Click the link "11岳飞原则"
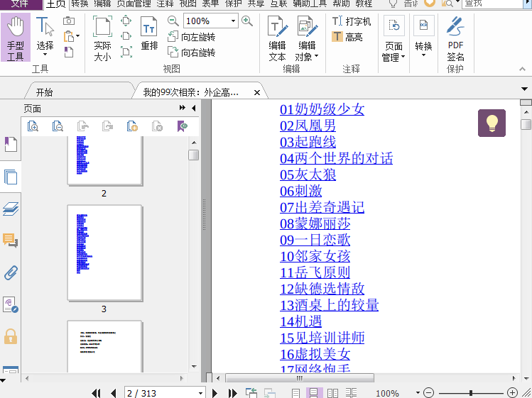532x398 pixels. tap(315, 272)
